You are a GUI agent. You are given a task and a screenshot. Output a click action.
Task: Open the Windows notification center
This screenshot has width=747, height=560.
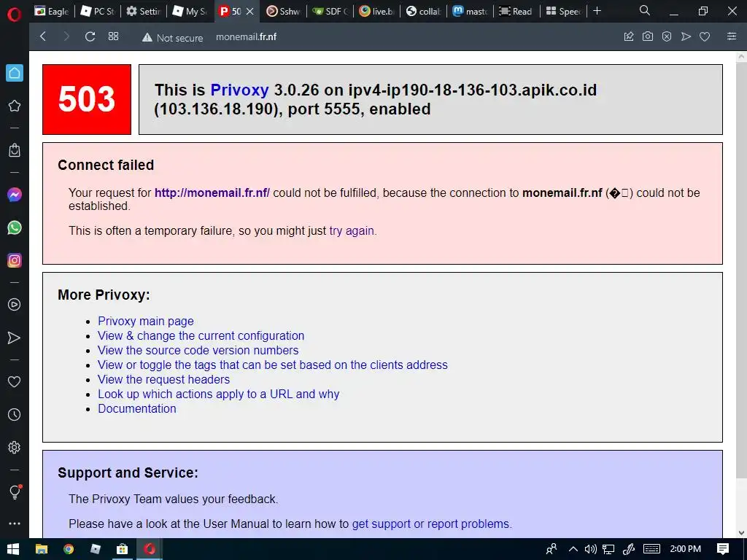pyautogui.click(x=723, y=549)
